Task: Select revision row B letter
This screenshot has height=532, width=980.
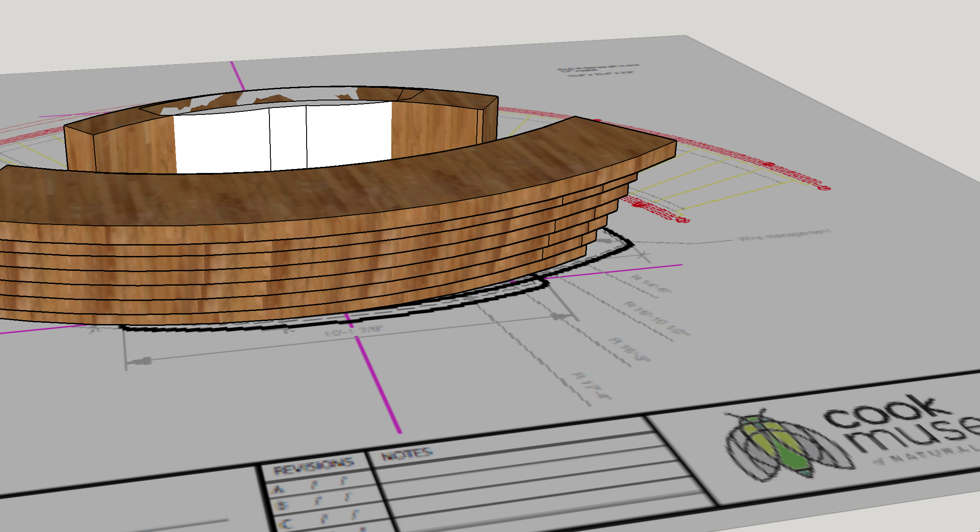Action: point(282,506)
